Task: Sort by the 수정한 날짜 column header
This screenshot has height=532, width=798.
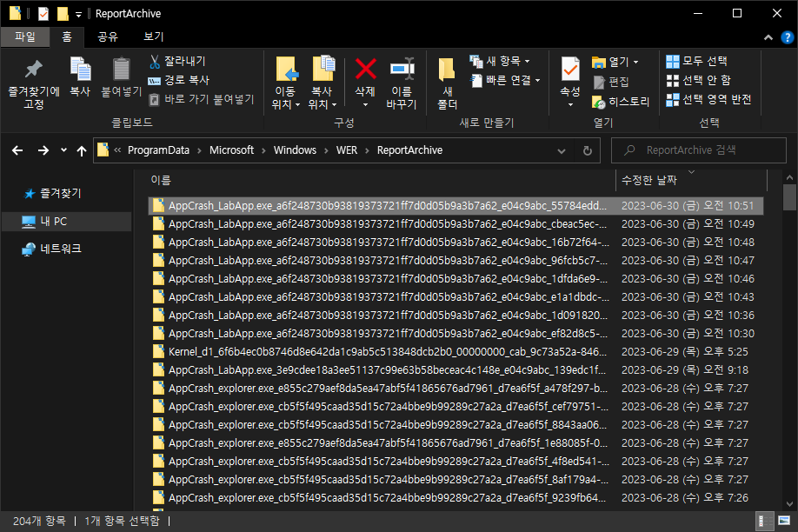Action: click(691, 180)
